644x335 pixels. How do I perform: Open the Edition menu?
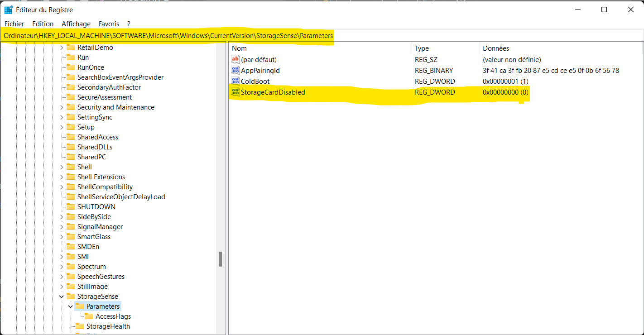(x=43, y=24)
